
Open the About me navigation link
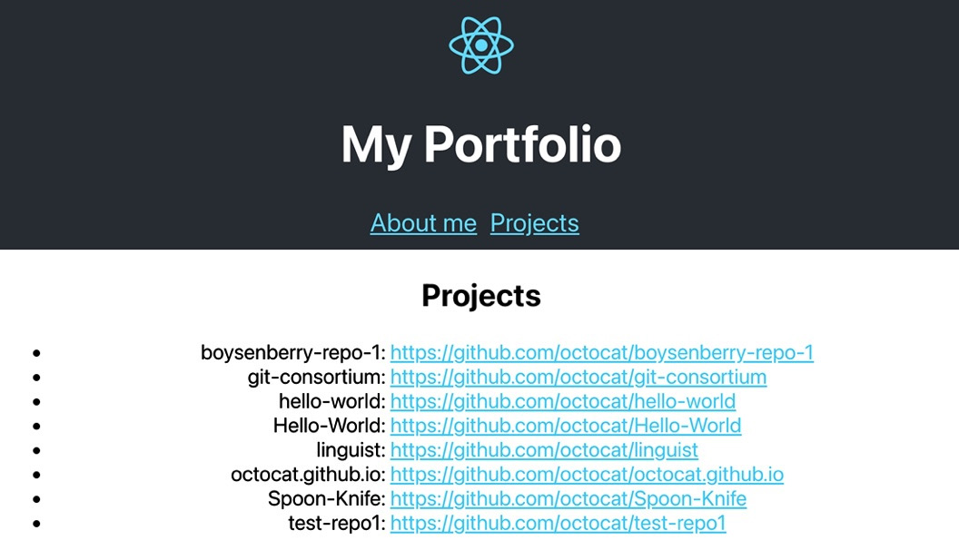point(423,223)
